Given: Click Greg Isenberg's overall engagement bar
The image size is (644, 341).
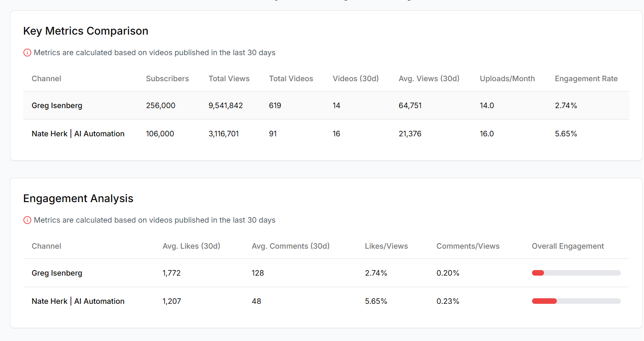Looking at the screenshot, I should [576, 273].
